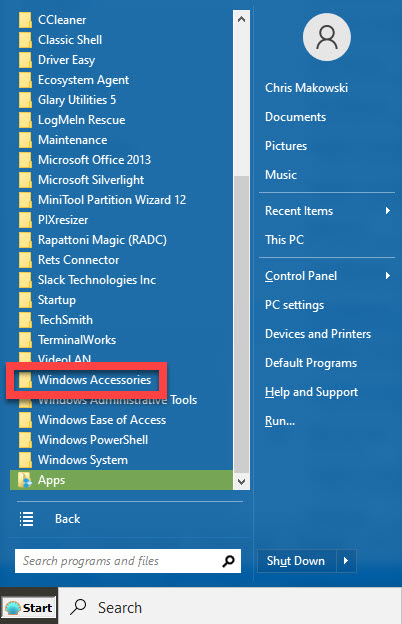This screenshot has width=402, height=624.
Task: Click the taskbar Search box
Action: [x=231, y=607]
